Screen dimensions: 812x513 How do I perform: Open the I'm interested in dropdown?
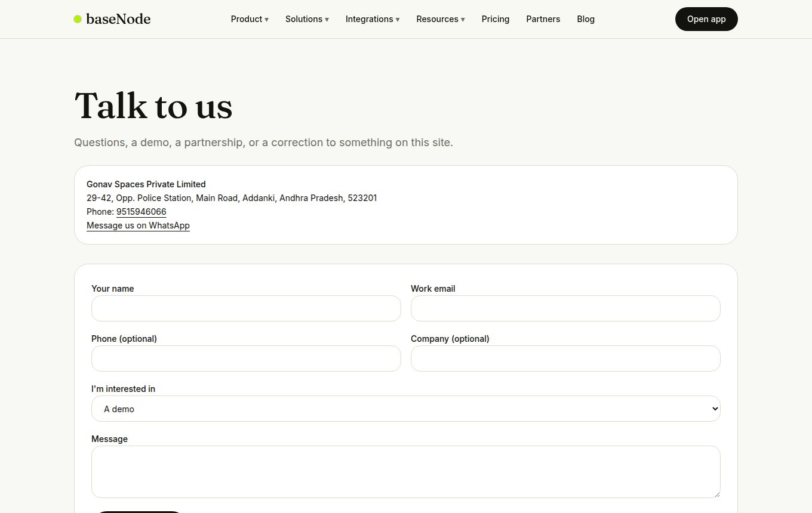click(406, 409)
